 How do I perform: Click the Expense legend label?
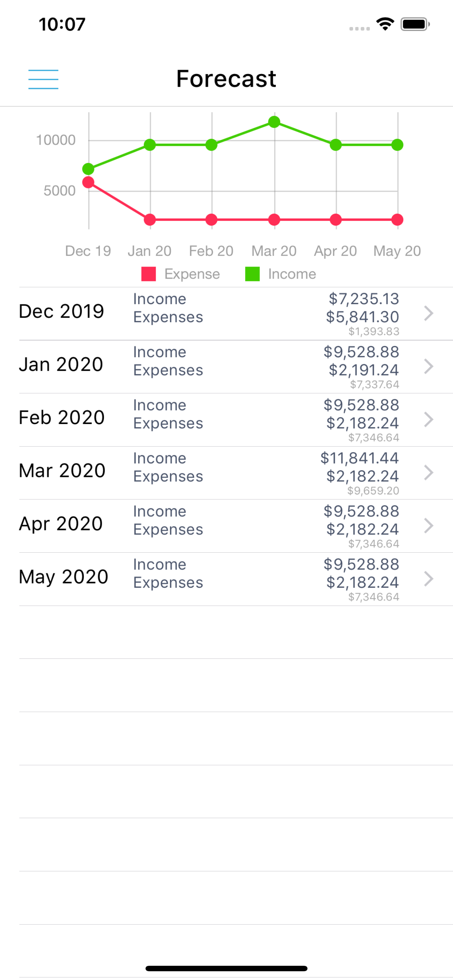tap(192, 274)
